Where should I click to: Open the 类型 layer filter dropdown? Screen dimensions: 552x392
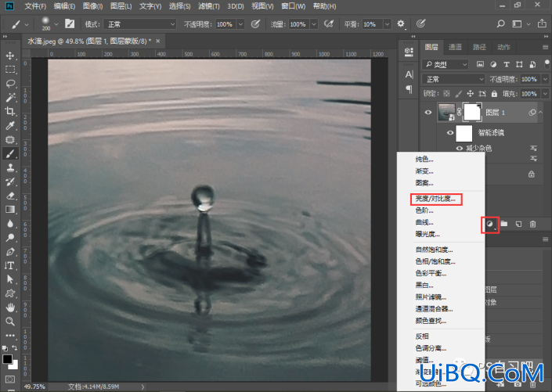pyautogui.click(x=446, y=64)
